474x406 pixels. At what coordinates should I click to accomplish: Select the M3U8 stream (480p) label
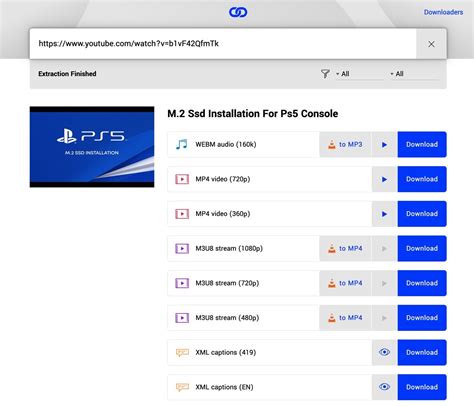[227, 318]
